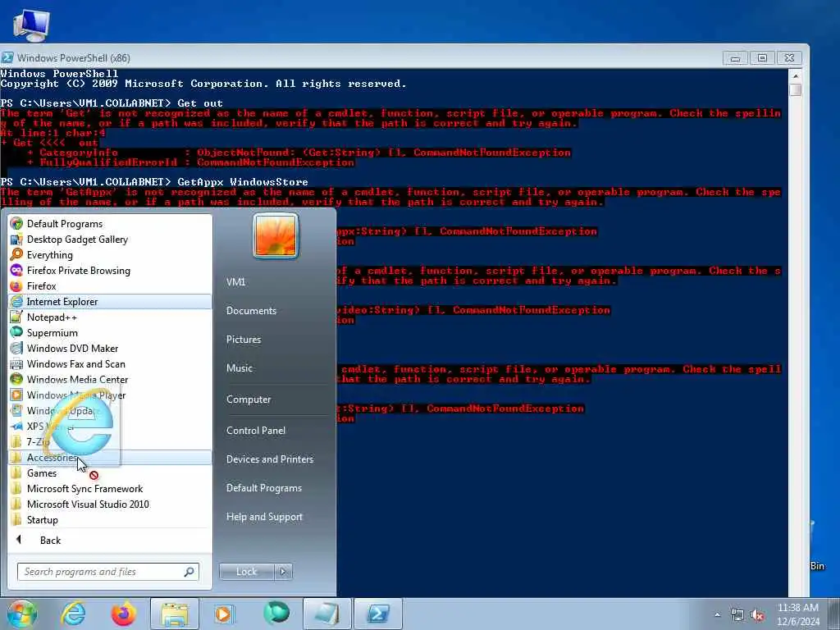Screen dimensions: 840x630
Task: Open Internet Explorer from the taskbar
Action: 73,614
